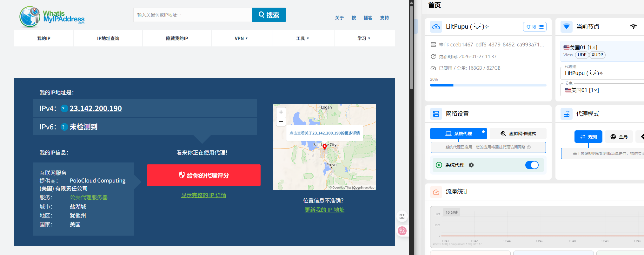
Task: Click the system proxy settings gear icon
Action: pos(471,165)
